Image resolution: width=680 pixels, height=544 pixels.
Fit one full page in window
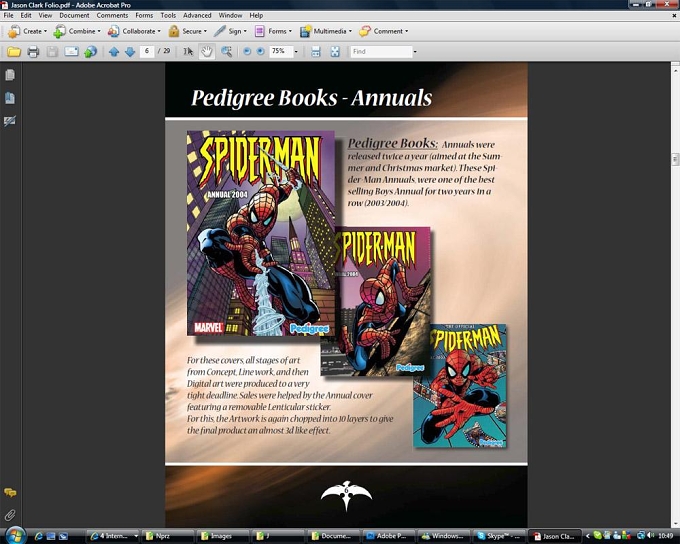click(x=335, y=52)
